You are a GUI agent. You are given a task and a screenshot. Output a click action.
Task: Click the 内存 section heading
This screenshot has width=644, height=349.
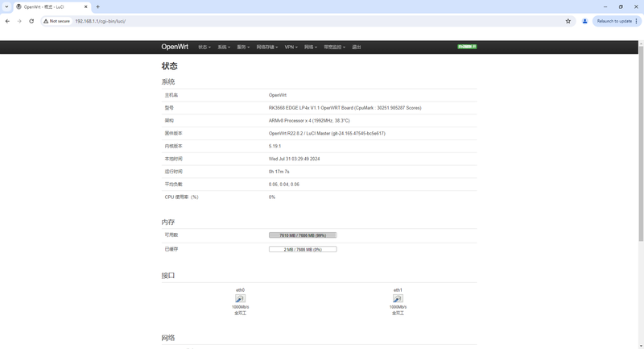(x=168, y=222)
